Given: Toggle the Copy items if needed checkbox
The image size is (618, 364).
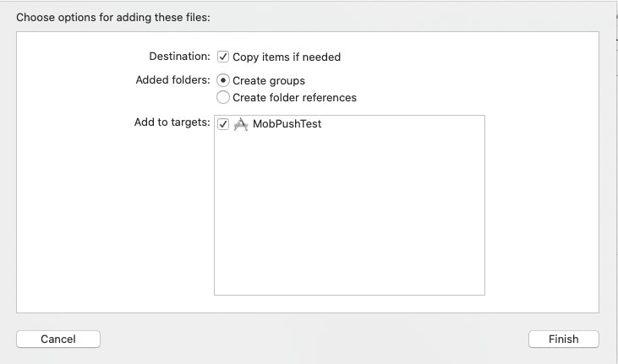Looking at the screenshot, I should coord(223,57).
